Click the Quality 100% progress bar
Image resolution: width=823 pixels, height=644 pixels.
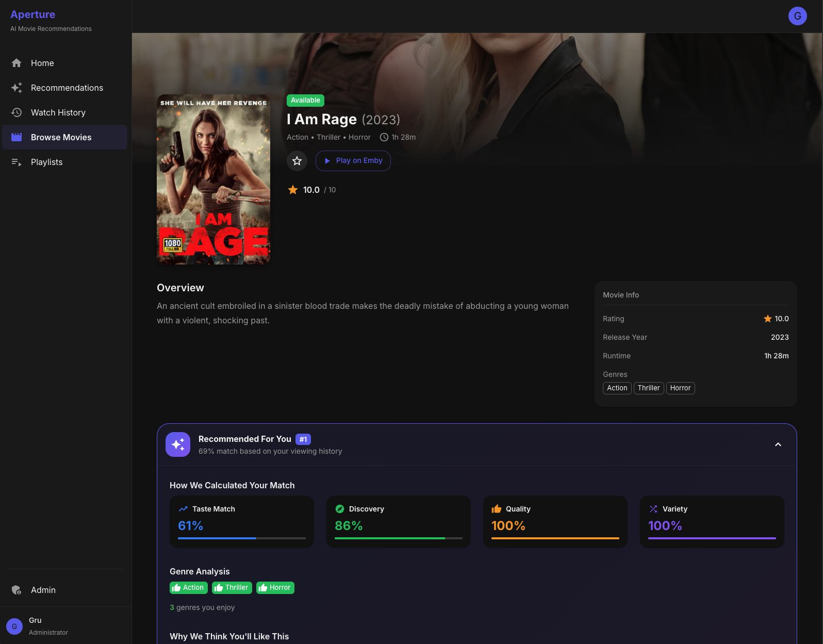pos(555,538)
